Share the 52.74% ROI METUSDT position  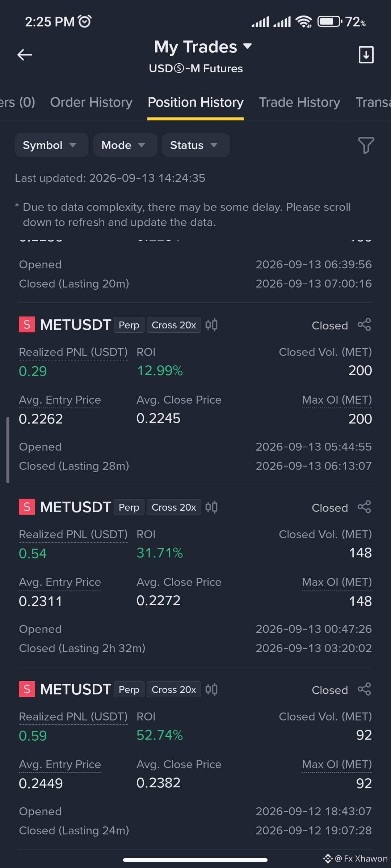(364, 689)
